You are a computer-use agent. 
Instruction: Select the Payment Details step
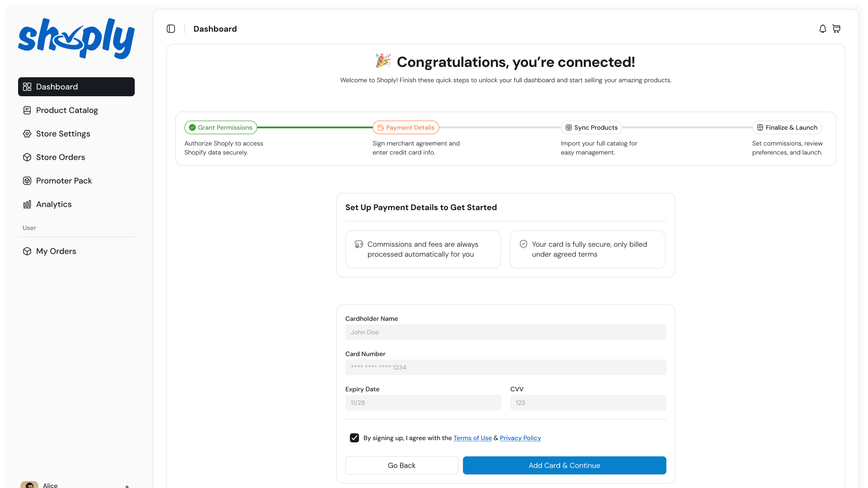click(406, 127)
